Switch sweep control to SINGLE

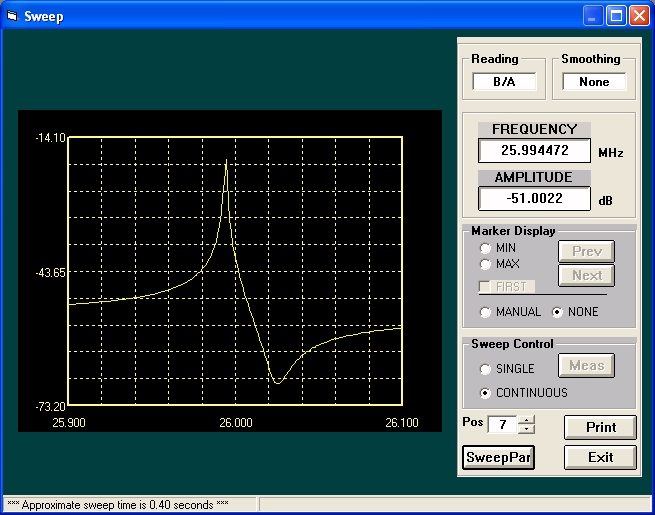click(486, 369)
